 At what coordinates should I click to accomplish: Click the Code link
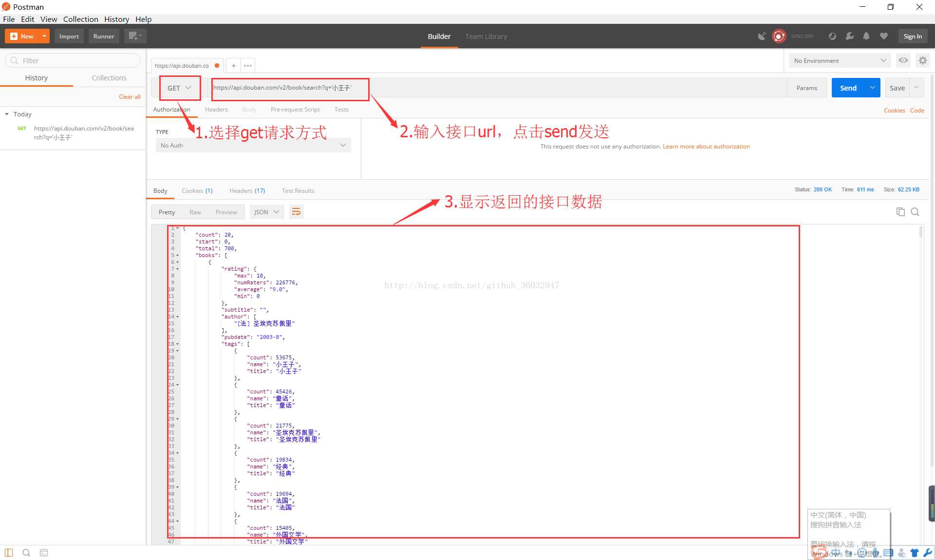pyautogui.click(x=917, y=111)
